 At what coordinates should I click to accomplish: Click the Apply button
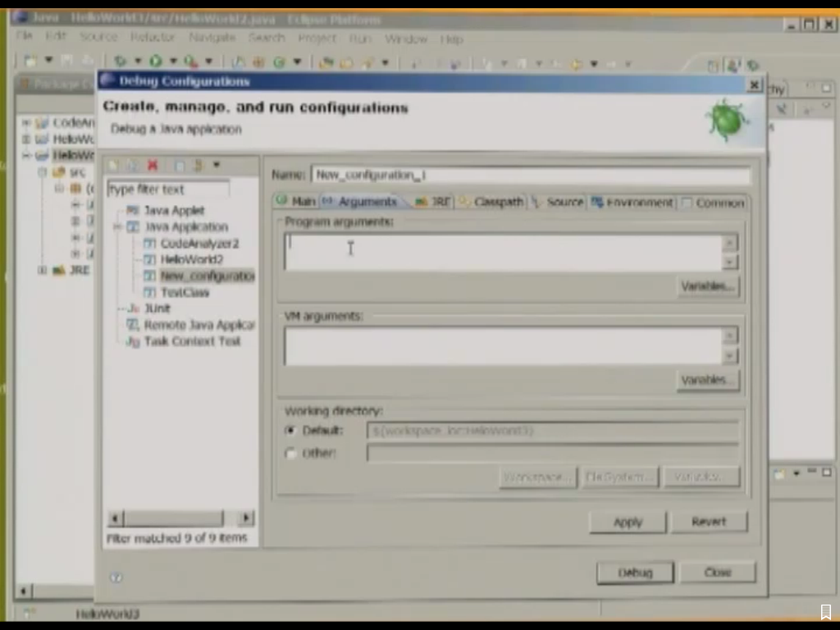click(628, 522)
